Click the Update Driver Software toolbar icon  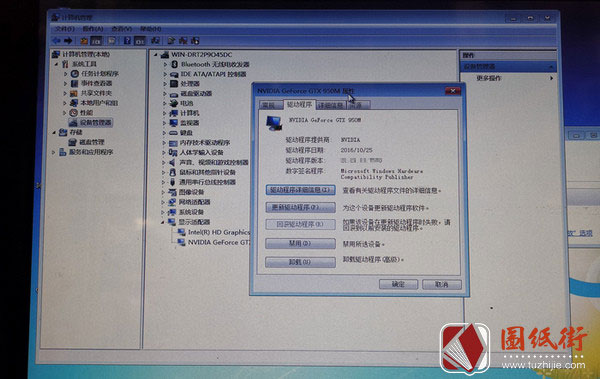coord(171,40)
